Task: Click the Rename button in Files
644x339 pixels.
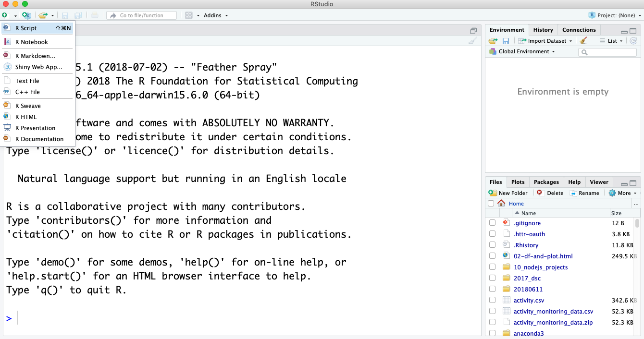Action: point(584,193)
